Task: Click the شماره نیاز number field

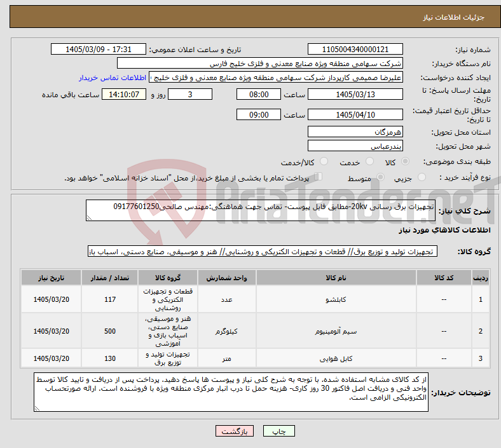Action: click(355, 49)
